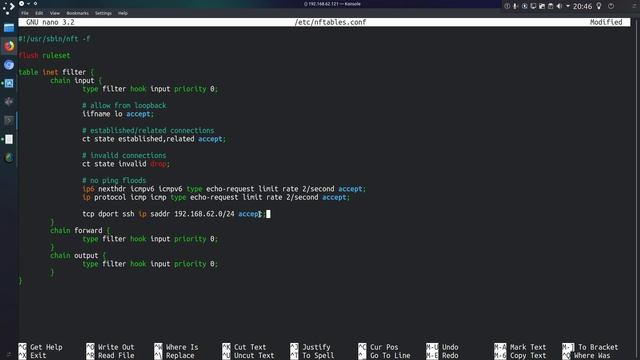Click the /etc/nftables.conf filename in header
The height and width of the screenshot is (360, 640).
[330, 22]
